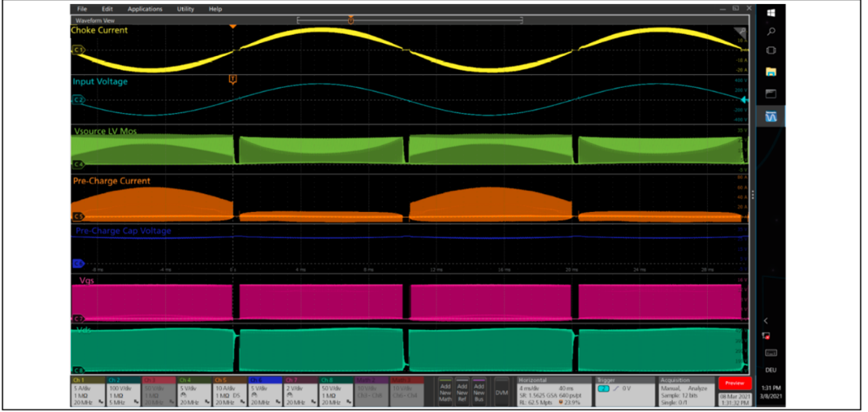Click the Add New Bus button
The width and height of the screenshot is (868, 412).
point(479,392)
